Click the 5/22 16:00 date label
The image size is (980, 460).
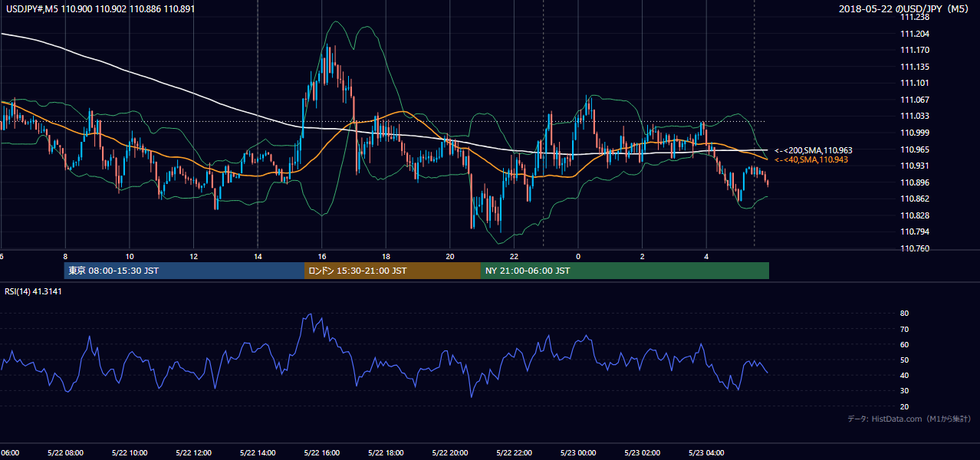click(x=321, y=453)
